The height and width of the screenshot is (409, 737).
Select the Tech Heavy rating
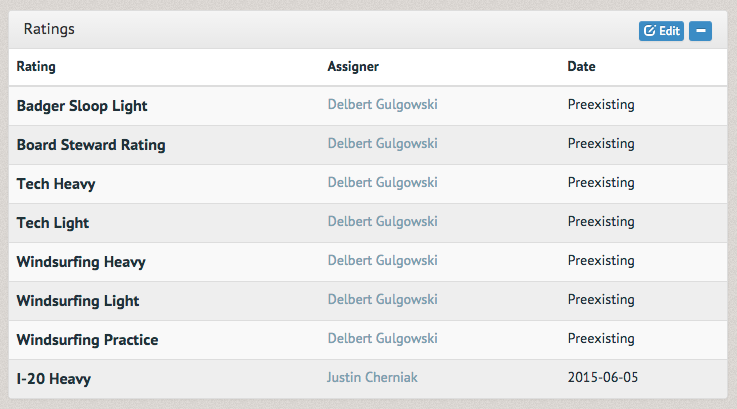56,184
